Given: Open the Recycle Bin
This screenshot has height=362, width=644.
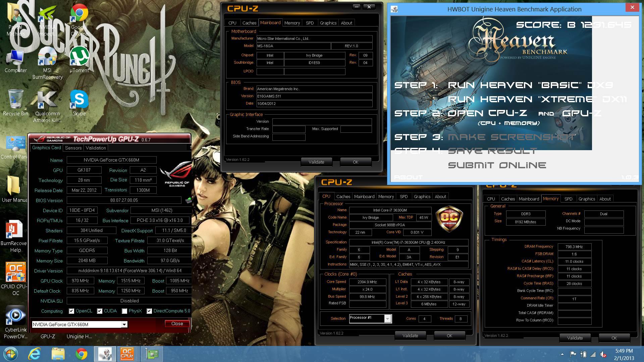Looking at the screenshot, I should [15, 103].
